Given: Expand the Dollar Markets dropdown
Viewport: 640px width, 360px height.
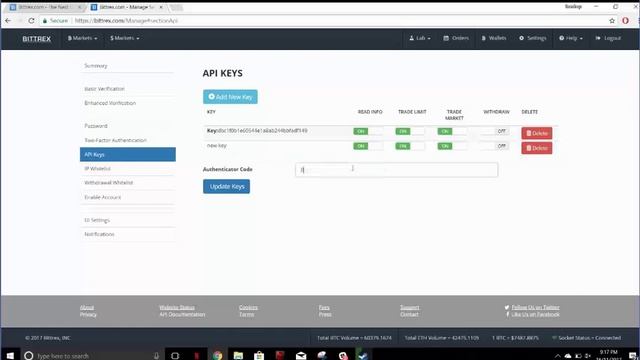Looking at the screenshot, I should [124, 38].
